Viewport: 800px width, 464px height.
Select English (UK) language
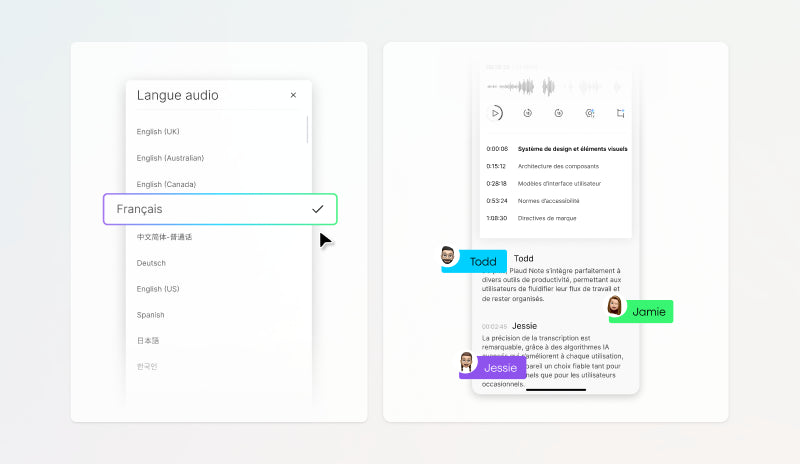click(158, 132)
